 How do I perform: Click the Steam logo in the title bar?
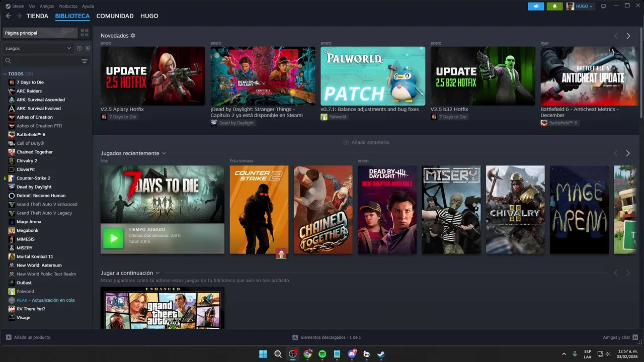point(8,6)
